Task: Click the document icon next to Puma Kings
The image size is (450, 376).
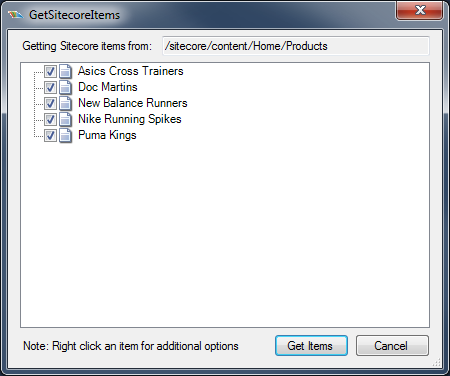Action: pos(65,135)
